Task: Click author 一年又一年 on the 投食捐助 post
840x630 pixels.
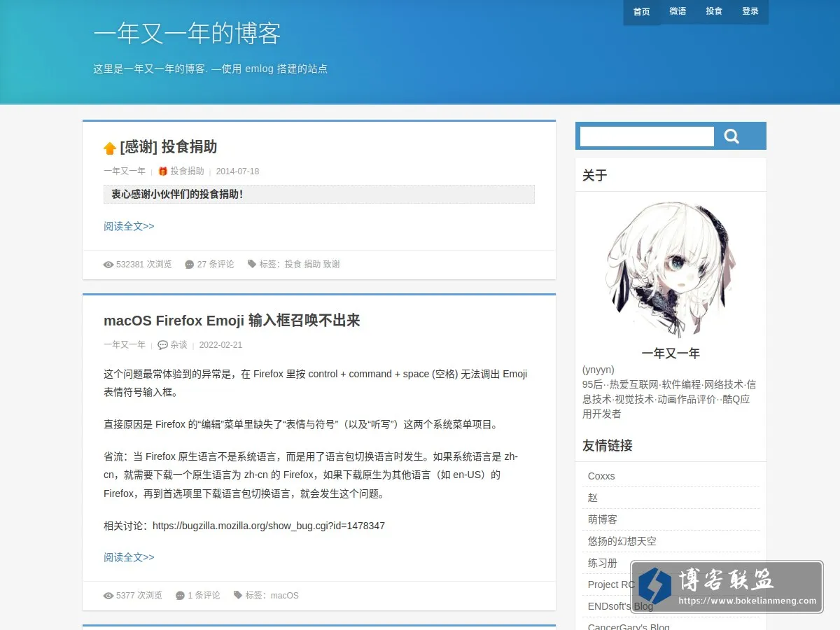Action: tap(125, 171)
